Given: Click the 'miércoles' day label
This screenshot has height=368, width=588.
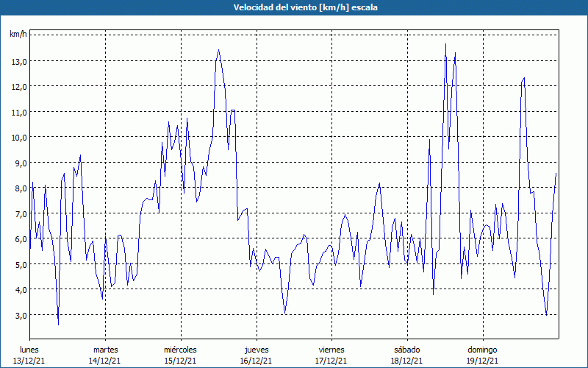Looking at the screenshot, I should point(180,350).
